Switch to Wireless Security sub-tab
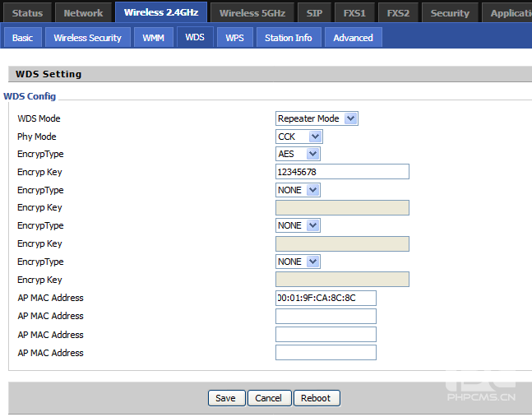This screenshot has height=417, width=532. 87,38
